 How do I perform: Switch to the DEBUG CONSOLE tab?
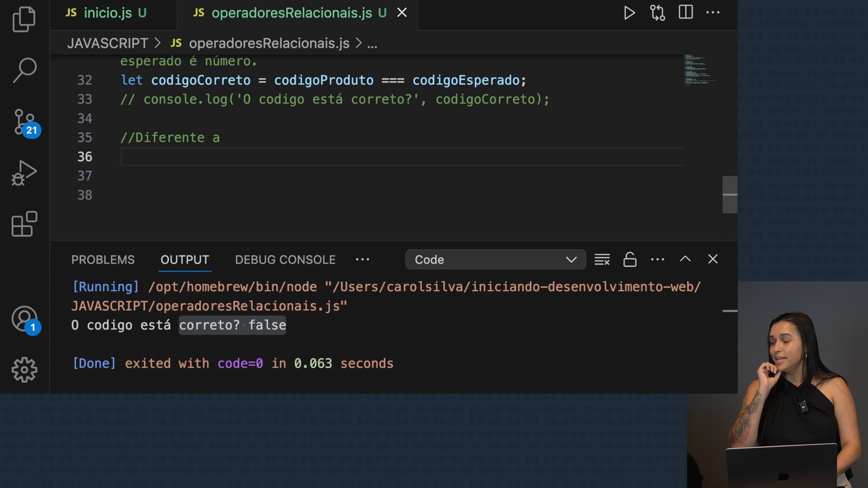point(285,260)
